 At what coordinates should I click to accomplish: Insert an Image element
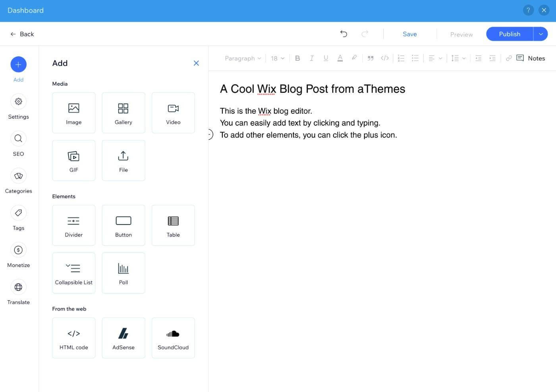(74, 113)
